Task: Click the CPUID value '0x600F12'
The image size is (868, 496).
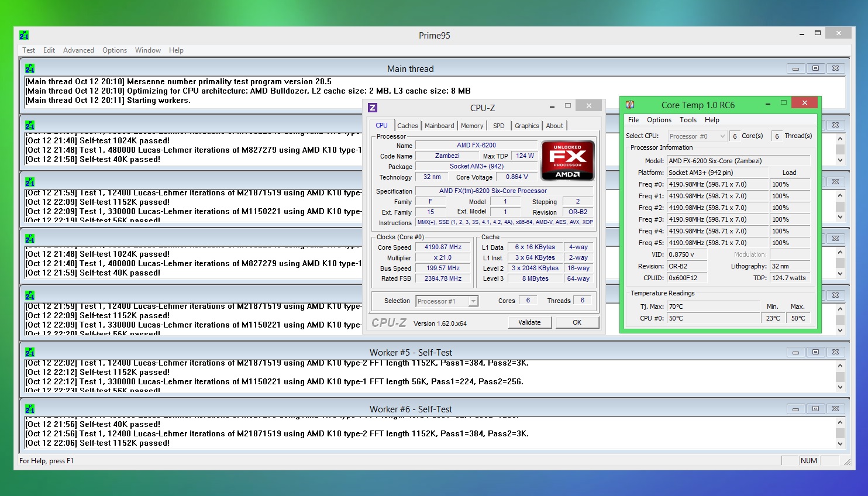Action: [687, 278]
